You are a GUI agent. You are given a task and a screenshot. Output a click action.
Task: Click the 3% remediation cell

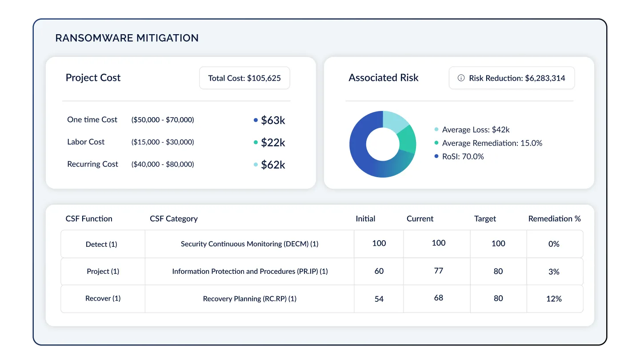click(555, 272)
